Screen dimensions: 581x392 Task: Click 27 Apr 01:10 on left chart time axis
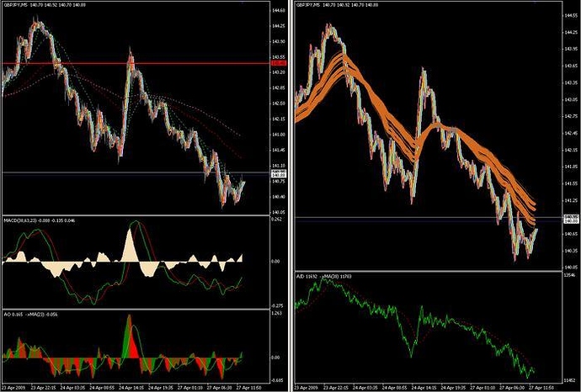point(192,388)
